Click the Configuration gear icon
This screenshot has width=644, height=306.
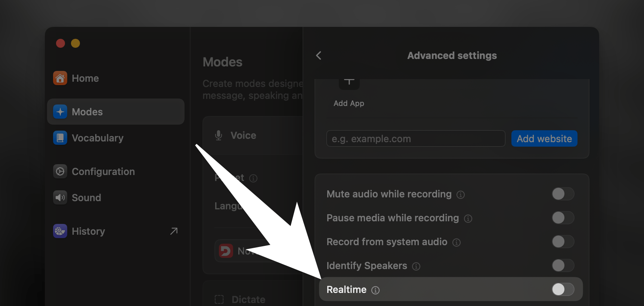point(60,171)
